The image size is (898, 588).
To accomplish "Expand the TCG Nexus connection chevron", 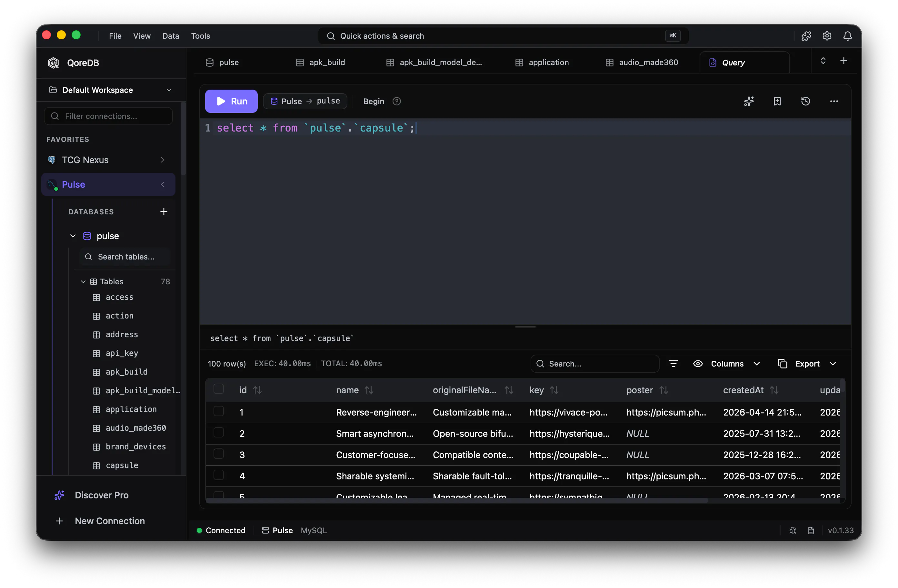I will coord(163,160).
